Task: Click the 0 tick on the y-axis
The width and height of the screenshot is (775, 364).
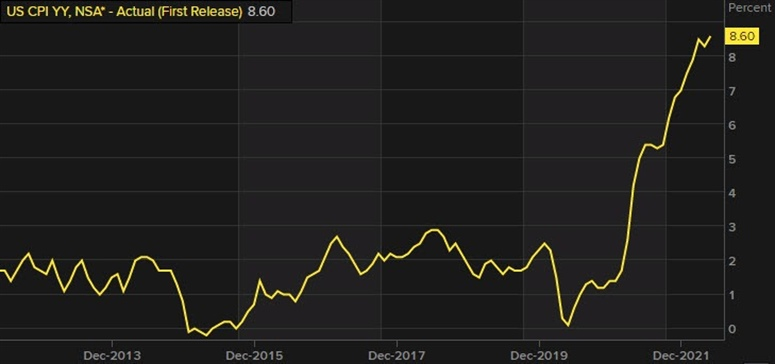Action: [732, 329]
